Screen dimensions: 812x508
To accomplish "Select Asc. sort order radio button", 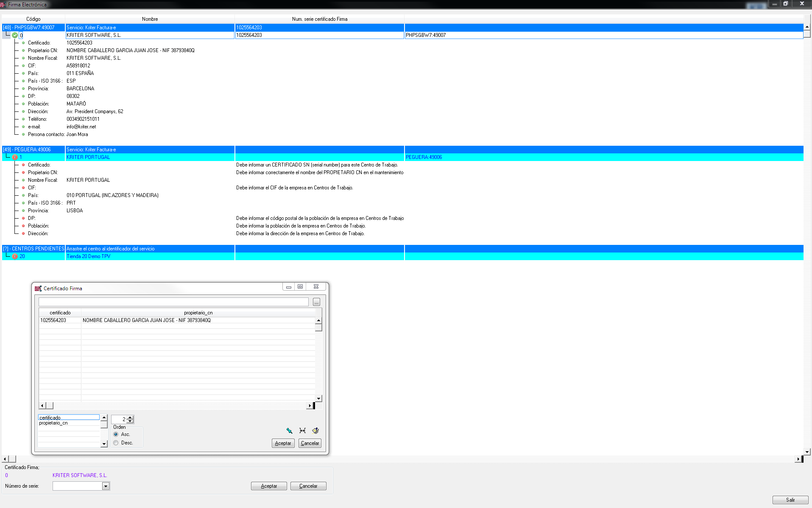I will pyautogui.click(x=116, y=434).
